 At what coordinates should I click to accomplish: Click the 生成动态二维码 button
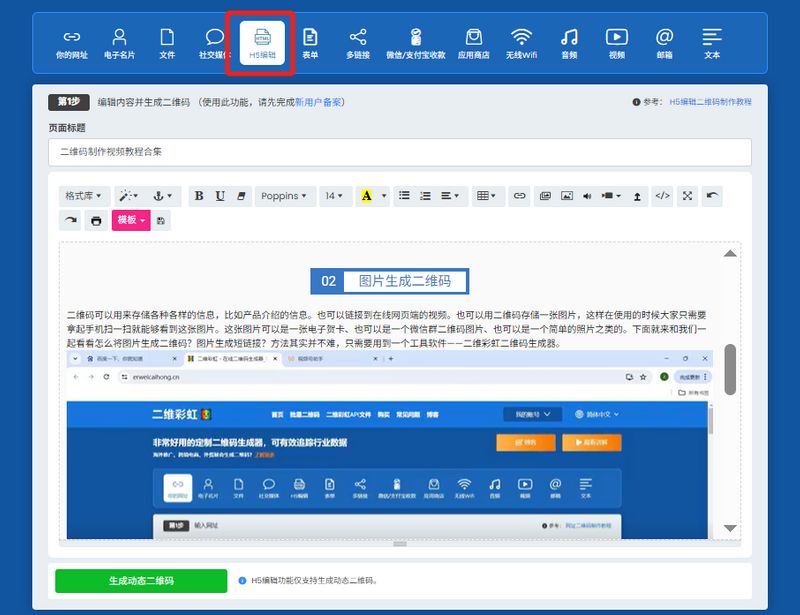141,580
